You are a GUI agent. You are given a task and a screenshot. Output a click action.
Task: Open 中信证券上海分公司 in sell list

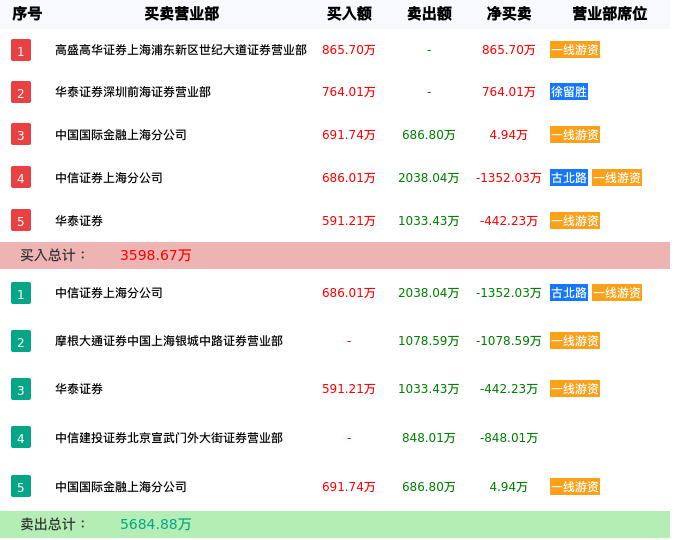pos(109,293)
